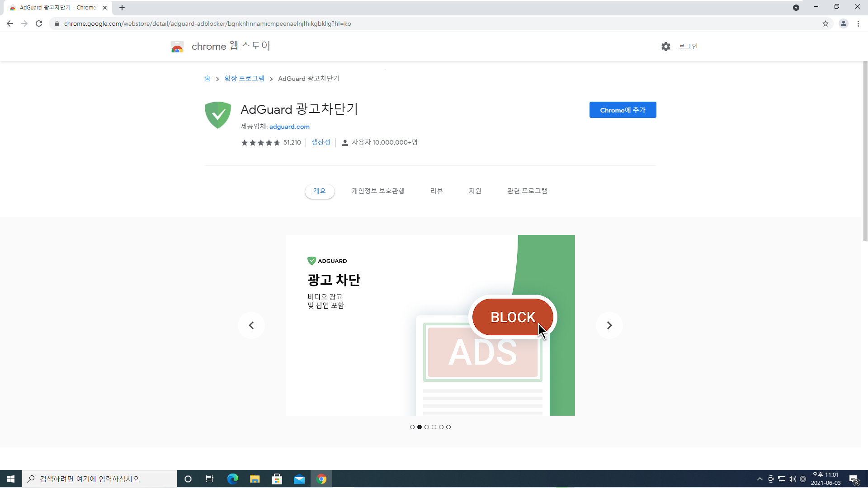Select the third carousel dot
868x488 pixels.
(x=426, y=427)
